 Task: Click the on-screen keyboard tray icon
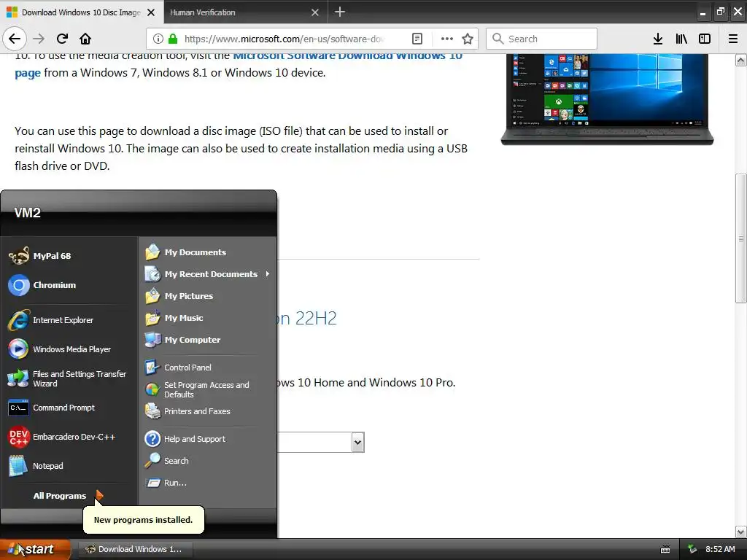point(665,550)
